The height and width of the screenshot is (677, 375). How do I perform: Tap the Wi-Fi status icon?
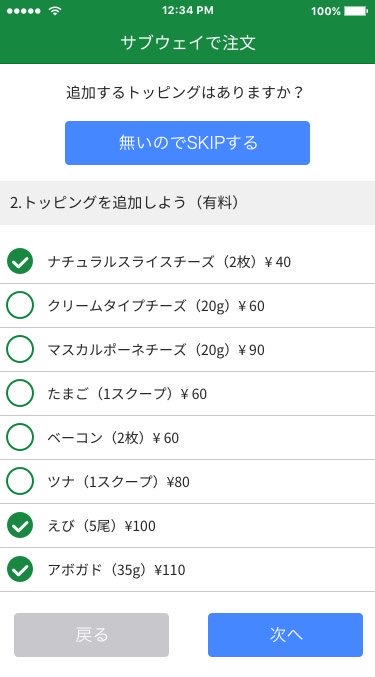coord(55,11)
